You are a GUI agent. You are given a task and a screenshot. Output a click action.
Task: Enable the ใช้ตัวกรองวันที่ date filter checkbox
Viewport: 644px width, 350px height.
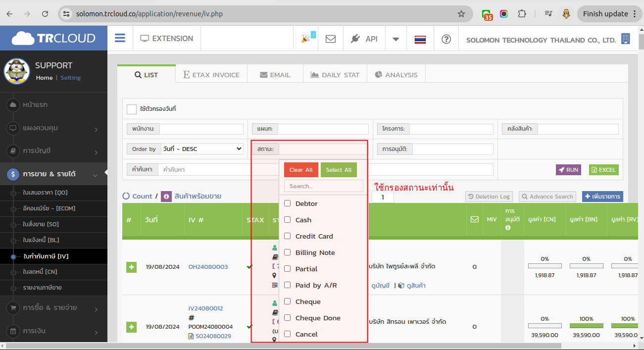pyautogui.click(x=132, y=109)
